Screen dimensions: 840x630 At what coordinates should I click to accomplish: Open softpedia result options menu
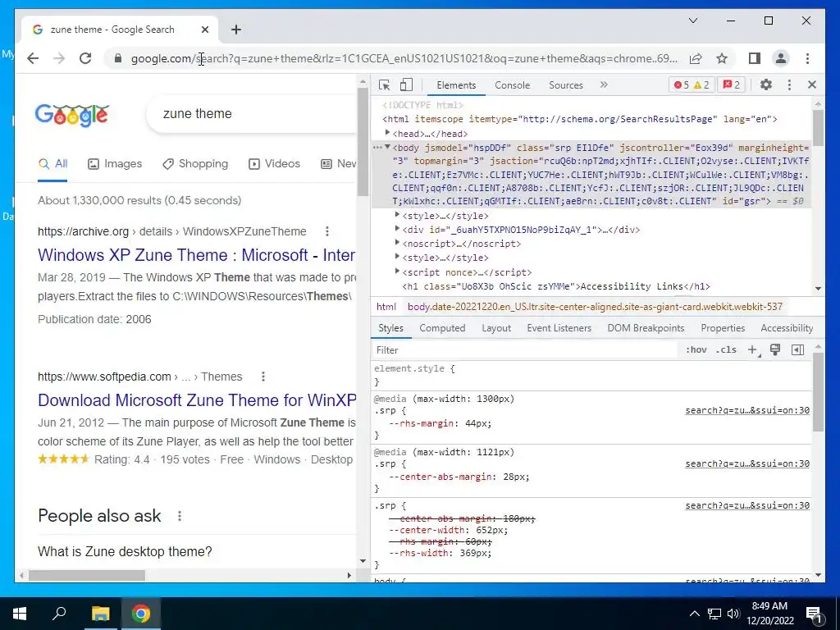pos(263,377)
